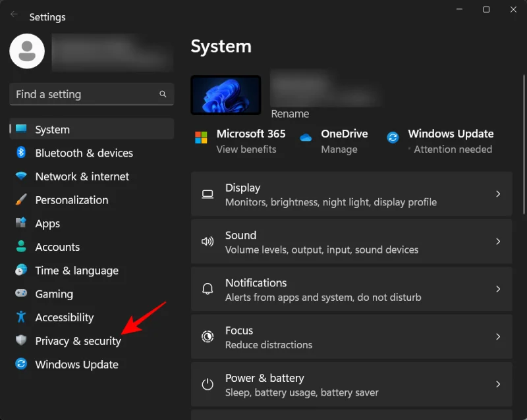Viewport: 527px width, 420px height.
Task: Click the Accessibility figure icon
Action: click(20, 317)
